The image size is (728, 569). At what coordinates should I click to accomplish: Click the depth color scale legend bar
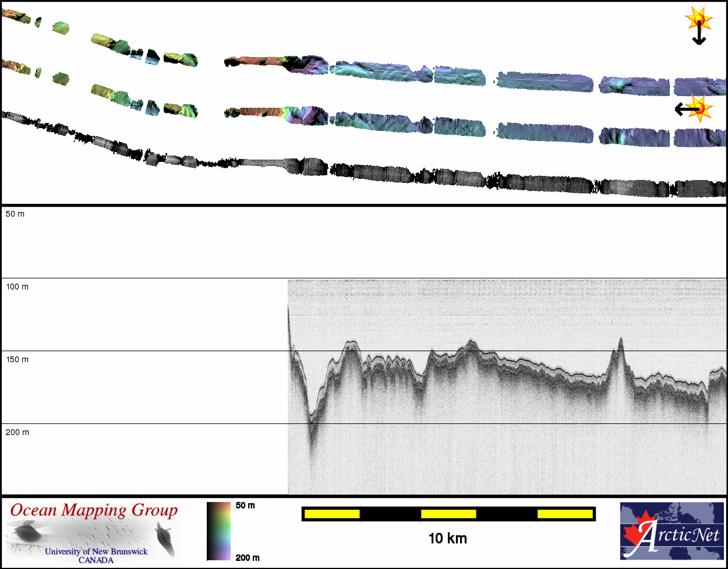point(218,531)
